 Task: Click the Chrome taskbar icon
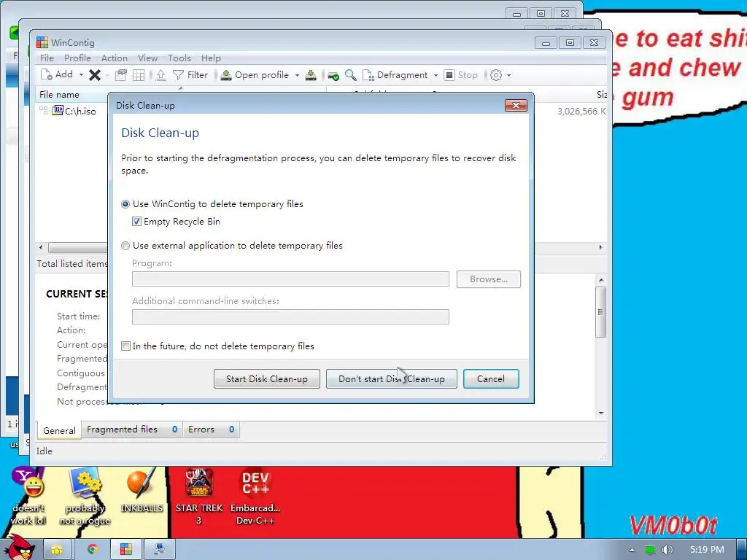(92, 550)
